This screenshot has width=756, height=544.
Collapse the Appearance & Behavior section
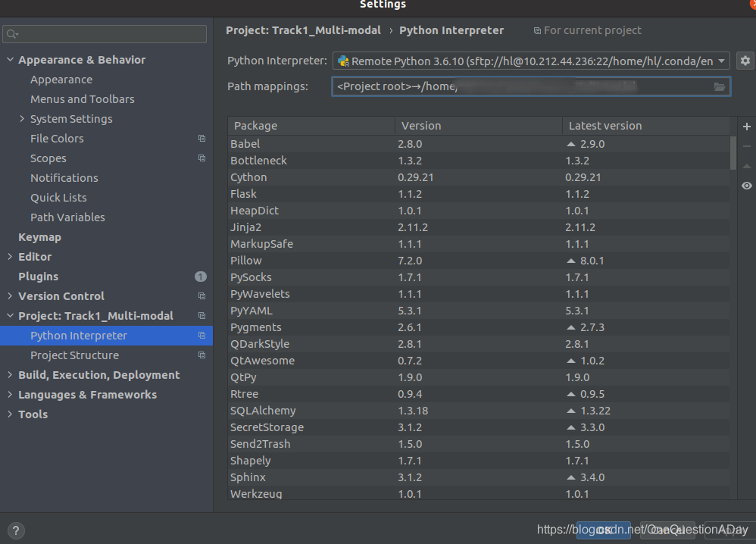click(x=10, y=60)
